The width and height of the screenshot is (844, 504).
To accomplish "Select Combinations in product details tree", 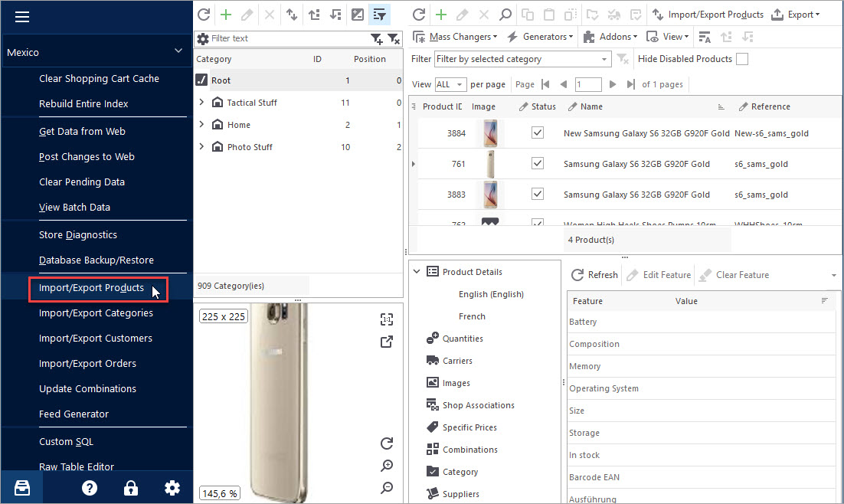I will pyautogui.click(x=470, y=450).
